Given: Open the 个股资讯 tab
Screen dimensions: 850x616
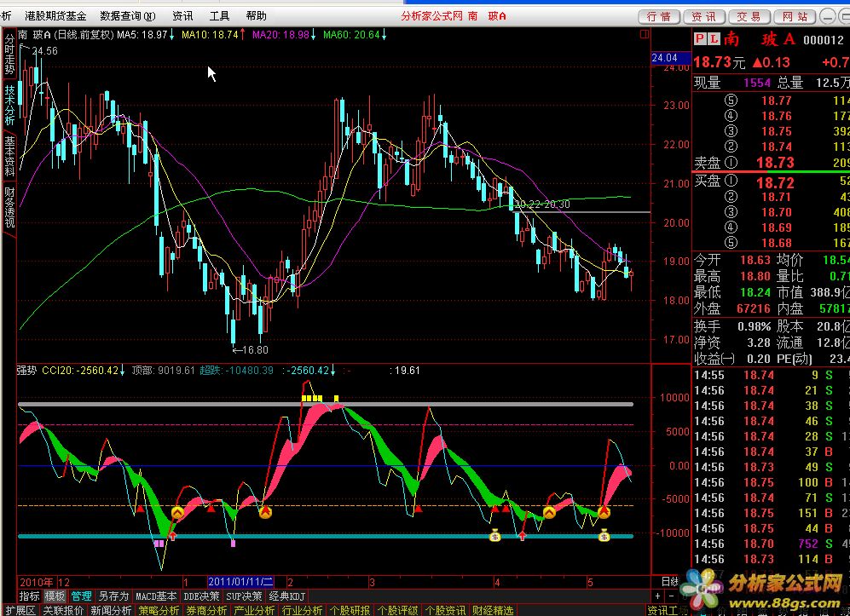Looking at the screenshot, I should pyautogui.click(x=445, y=610).
